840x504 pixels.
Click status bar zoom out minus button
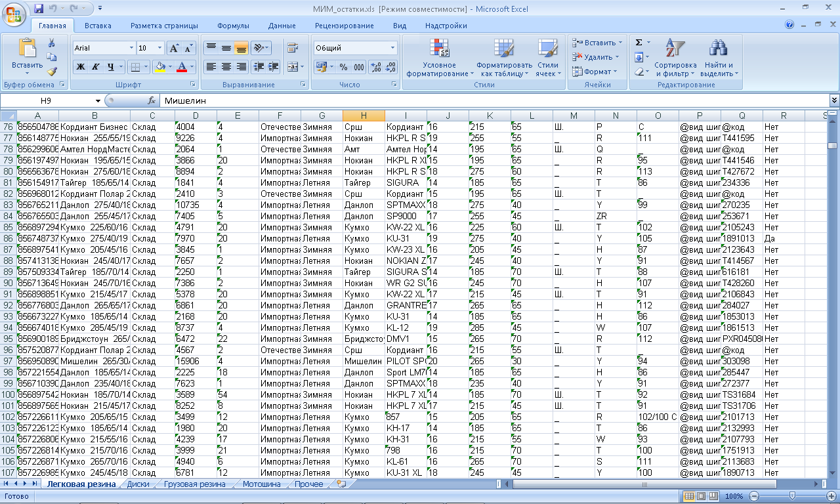point(754,496)
